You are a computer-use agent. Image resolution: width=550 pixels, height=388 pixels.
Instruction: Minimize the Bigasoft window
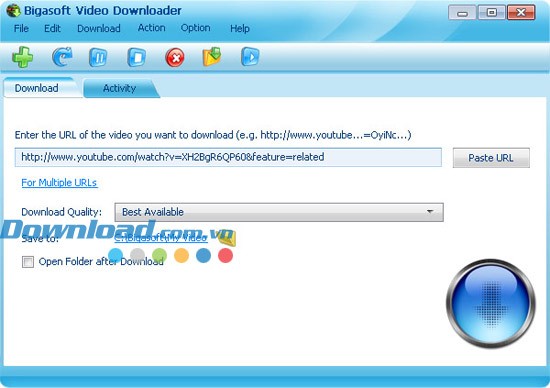click(462, 13)
